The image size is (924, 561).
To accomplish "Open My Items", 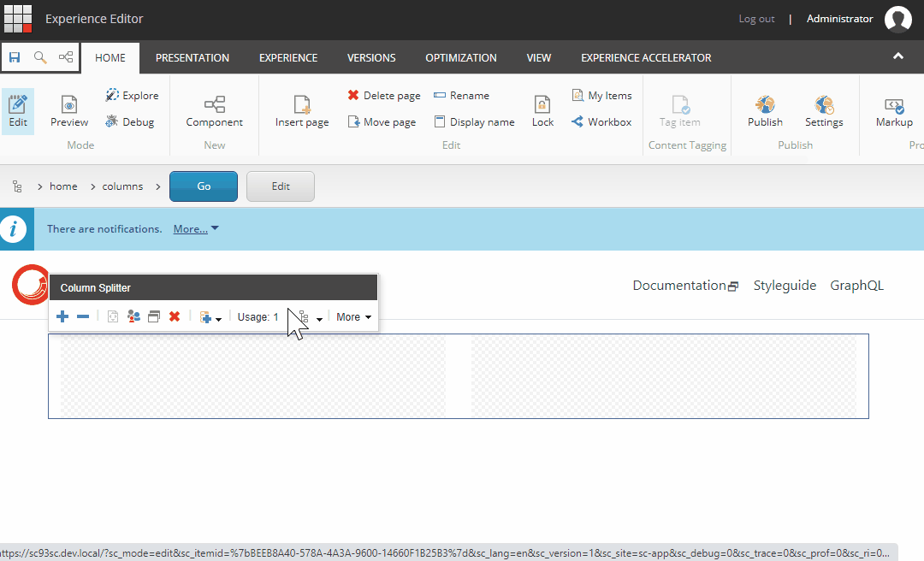I will click(601, 96).
